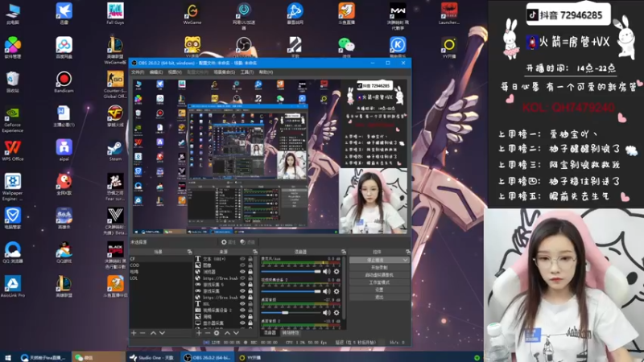Remove the selected scene with the minus icon
This screenshot has height=362, width=644.
142,333
